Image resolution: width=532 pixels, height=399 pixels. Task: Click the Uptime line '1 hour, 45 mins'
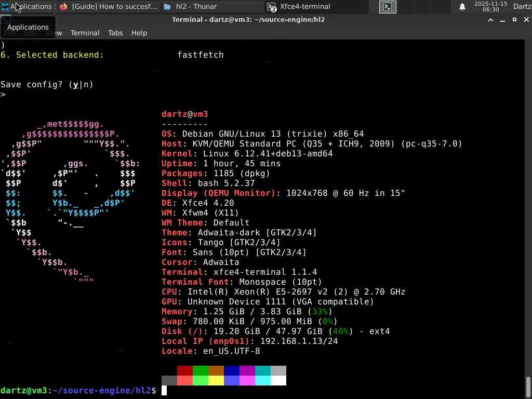pos(221,164)
